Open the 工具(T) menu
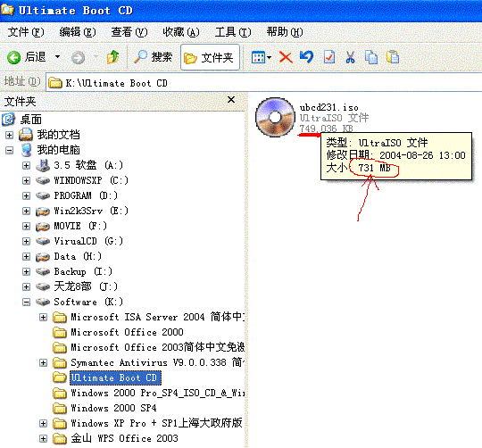The height and width of the screenshot is (448, 482). click(233, 32)
